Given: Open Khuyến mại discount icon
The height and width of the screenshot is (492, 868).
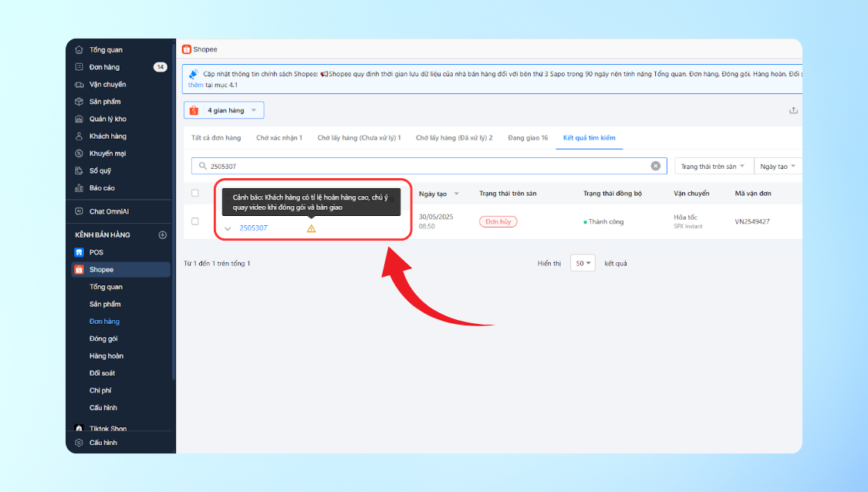Looking at the screenshot, I should click(79, 153).
